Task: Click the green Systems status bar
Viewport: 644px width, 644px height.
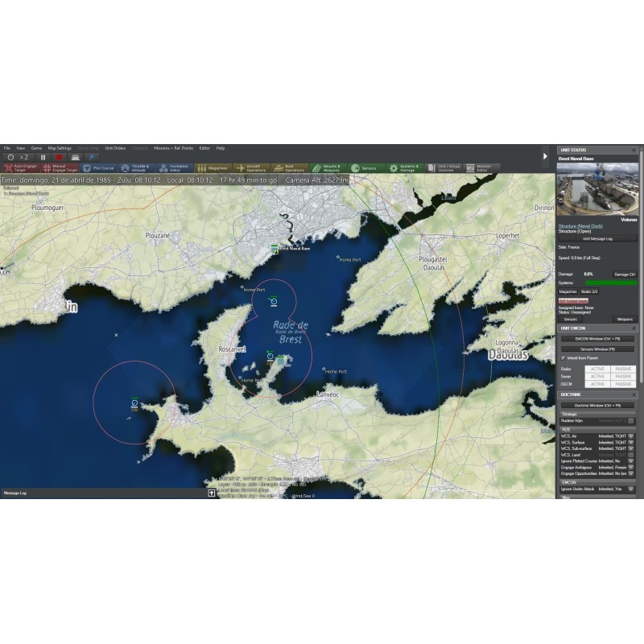Action: click(609, 283)
